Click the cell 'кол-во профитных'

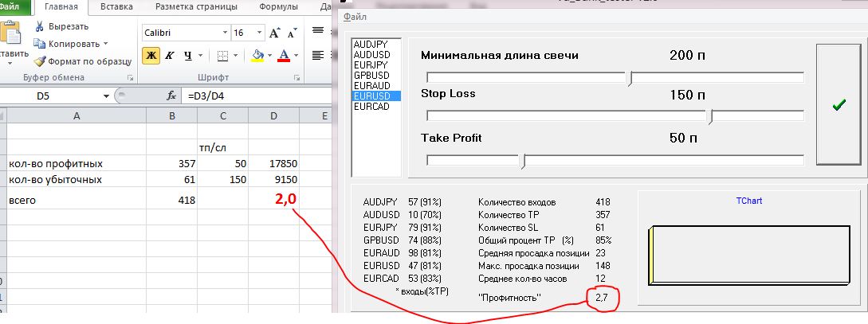[77, 164]
